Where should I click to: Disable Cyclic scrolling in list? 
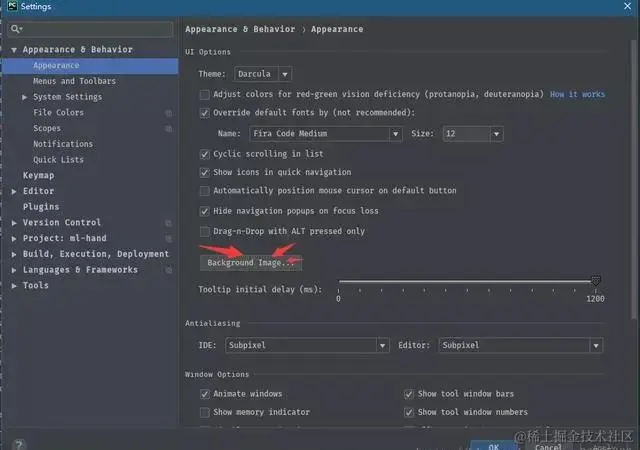click(x=204, y=154)
